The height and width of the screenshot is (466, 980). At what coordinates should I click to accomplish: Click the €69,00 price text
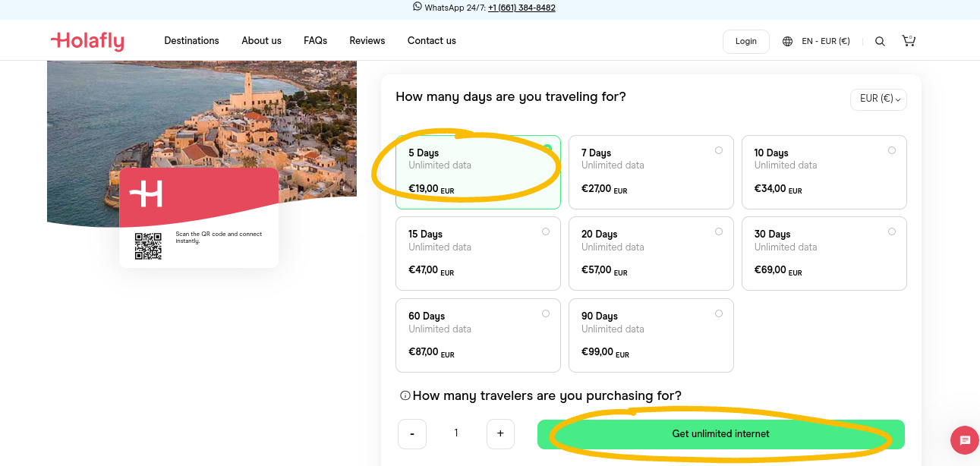click(777, 270)
